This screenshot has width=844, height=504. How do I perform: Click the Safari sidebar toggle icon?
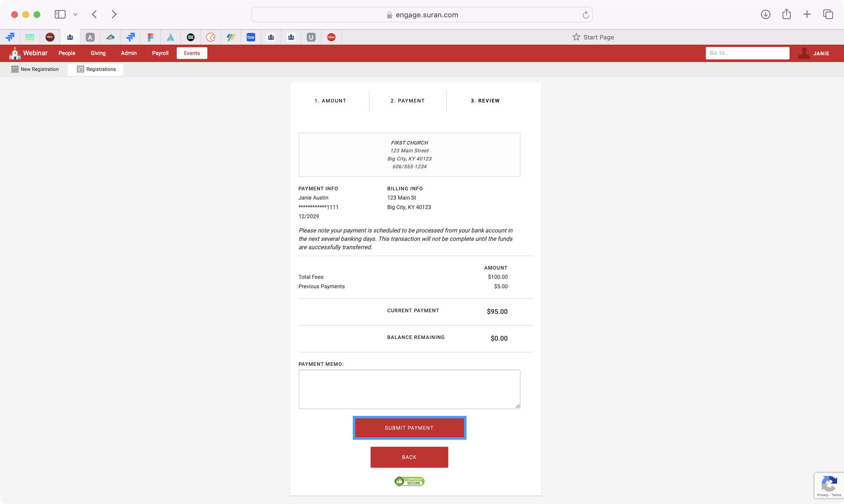(60, 14)
